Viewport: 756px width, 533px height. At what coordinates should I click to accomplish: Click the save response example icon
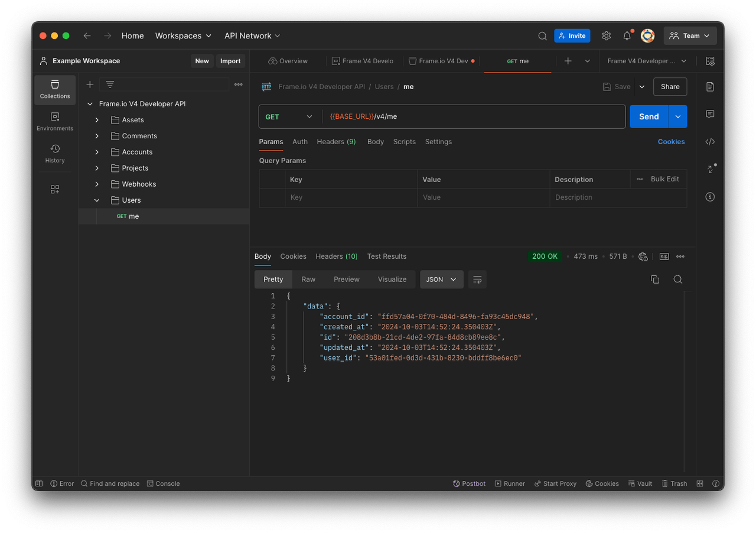coord(664,256)
